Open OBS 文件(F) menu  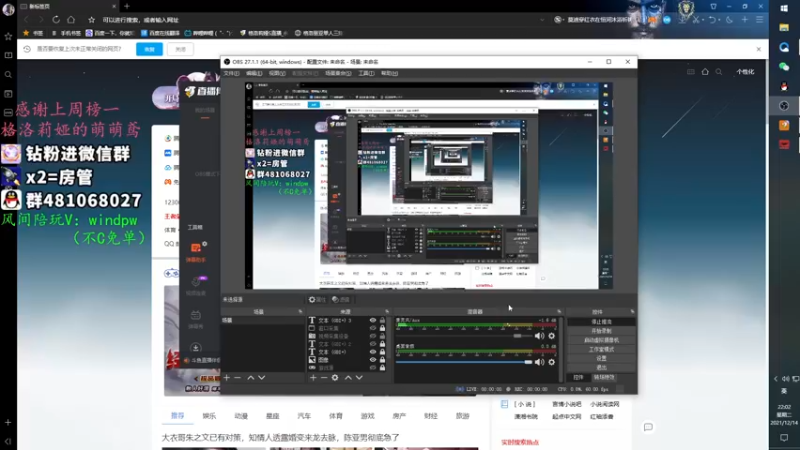(x=231, y=73)
